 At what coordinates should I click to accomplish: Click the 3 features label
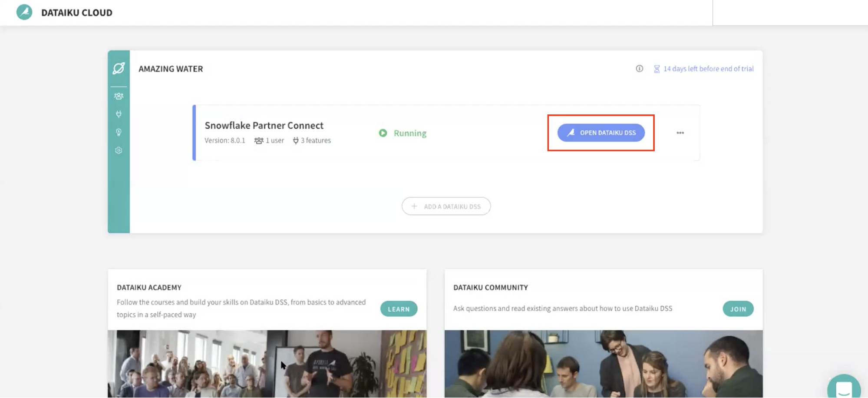(x=315, y=140)
